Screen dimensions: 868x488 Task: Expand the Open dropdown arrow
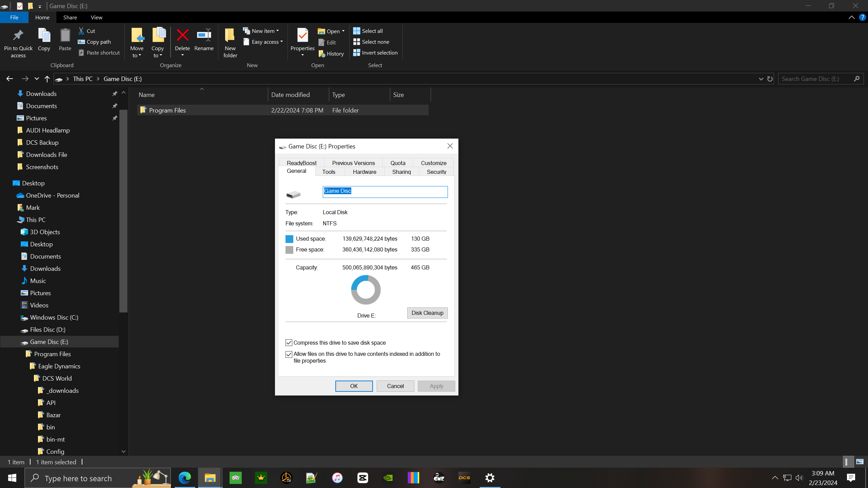[x=343, y=31]
